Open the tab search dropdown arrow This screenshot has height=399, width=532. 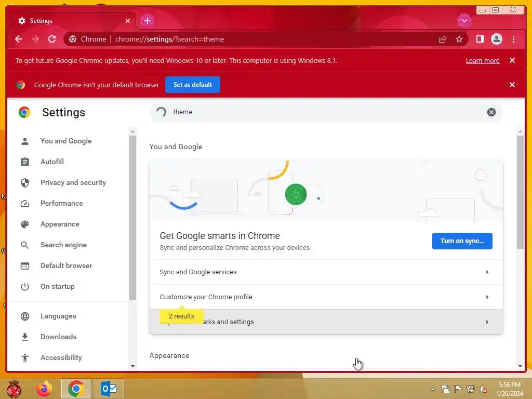click(464, 21)
